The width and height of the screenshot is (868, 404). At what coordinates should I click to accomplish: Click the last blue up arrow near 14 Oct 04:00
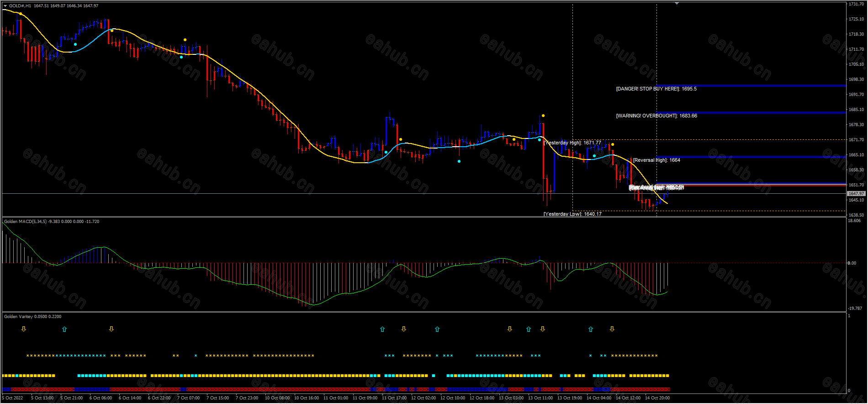pyautogui.click(x=591, y=329)
